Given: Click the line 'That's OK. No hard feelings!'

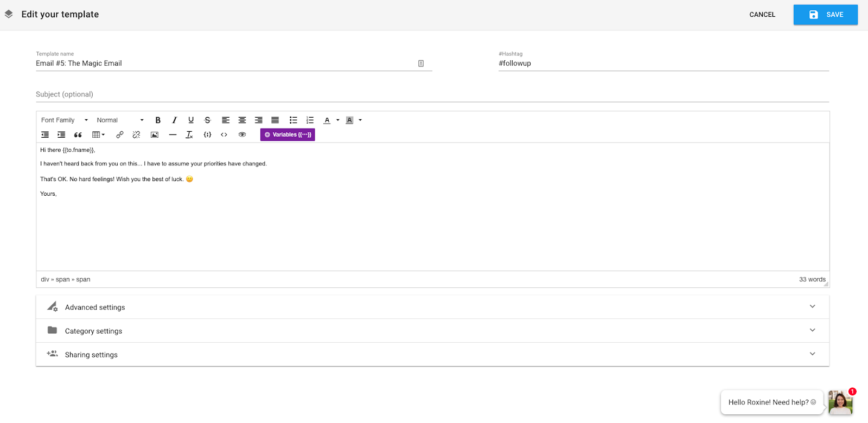Looking at the screenshot, I should pyautogui.click(x=117, y=179).
